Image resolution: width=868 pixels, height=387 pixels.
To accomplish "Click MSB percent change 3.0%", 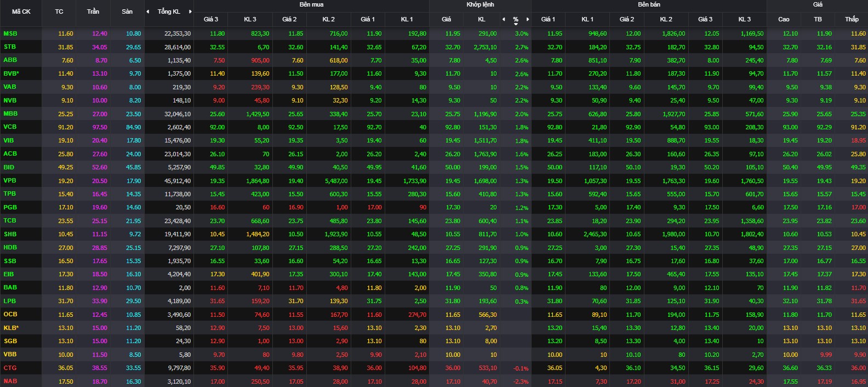I will pos(522,33).
